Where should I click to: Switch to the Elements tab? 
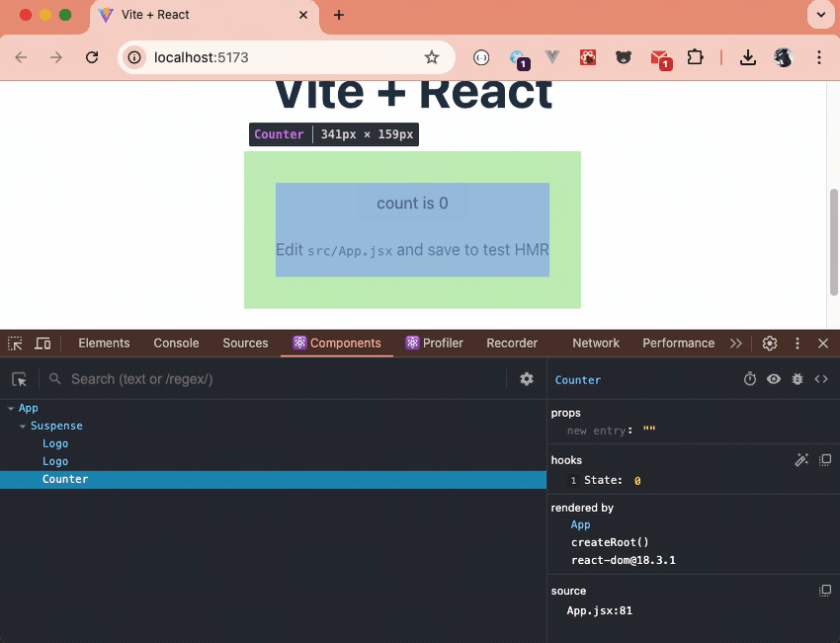point(104,343)
